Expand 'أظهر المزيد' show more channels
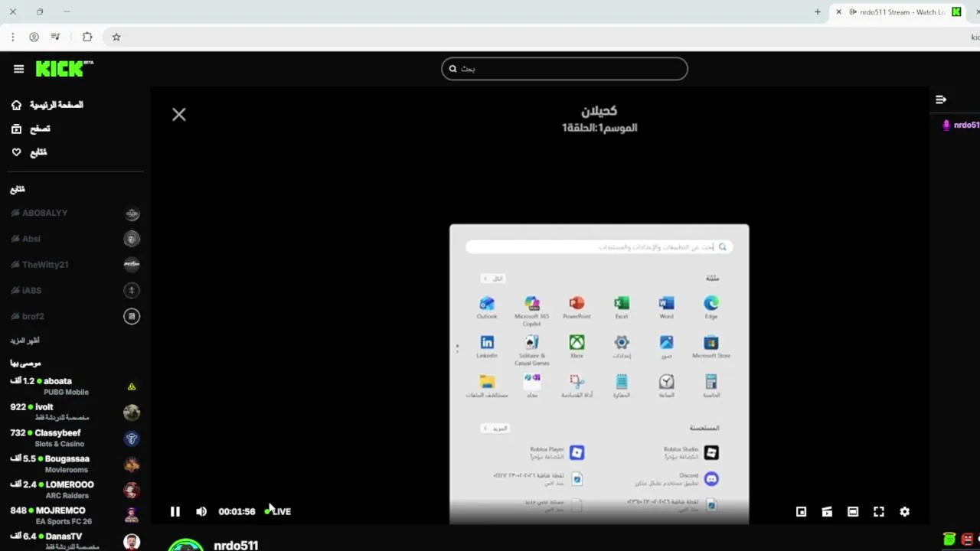The width and height of the screenshot is (980, 551). [24, 341]
